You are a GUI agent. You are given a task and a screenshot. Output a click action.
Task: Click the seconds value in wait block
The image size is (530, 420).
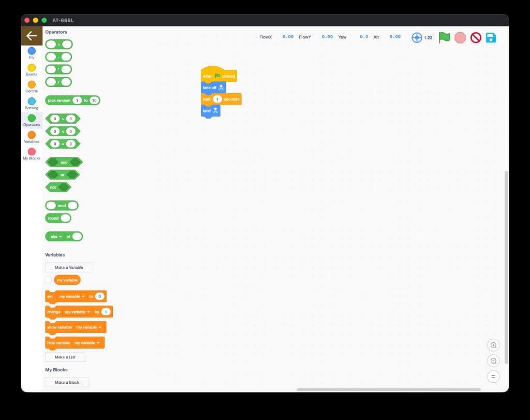click(x=217, y=99)
